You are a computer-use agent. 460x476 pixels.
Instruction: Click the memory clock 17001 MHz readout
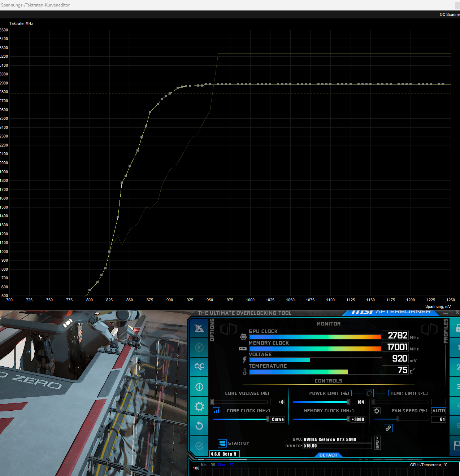pyautogui.click(x=395, y=347)
